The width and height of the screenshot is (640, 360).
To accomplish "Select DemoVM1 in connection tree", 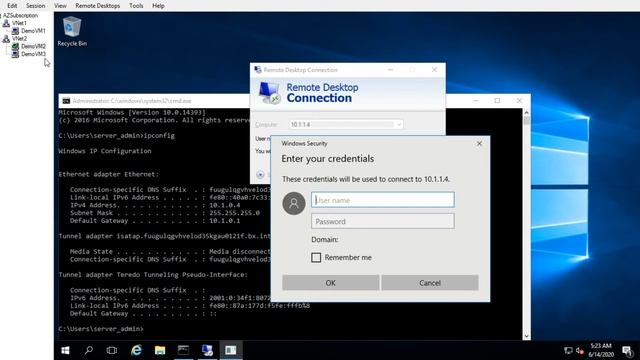I will (x=33, y=31).
